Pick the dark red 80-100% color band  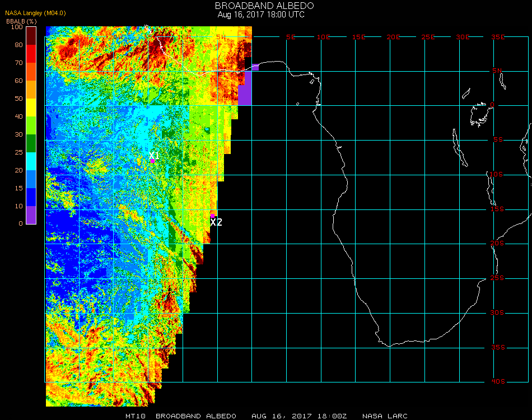click(31, 35)
